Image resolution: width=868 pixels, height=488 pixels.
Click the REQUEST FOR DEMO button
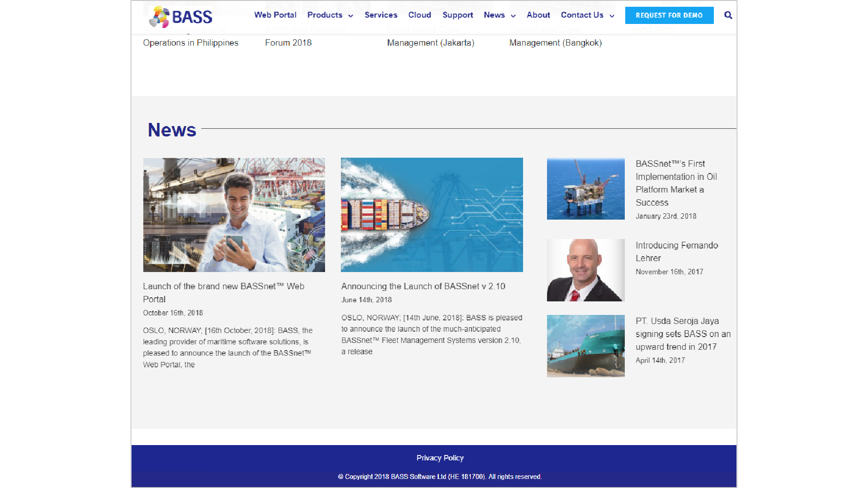(669, 15)
